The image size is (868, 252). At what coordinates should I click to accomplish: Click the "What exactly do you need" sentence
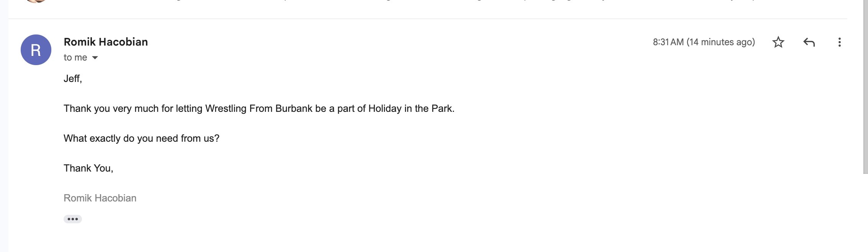click(141, 138)
